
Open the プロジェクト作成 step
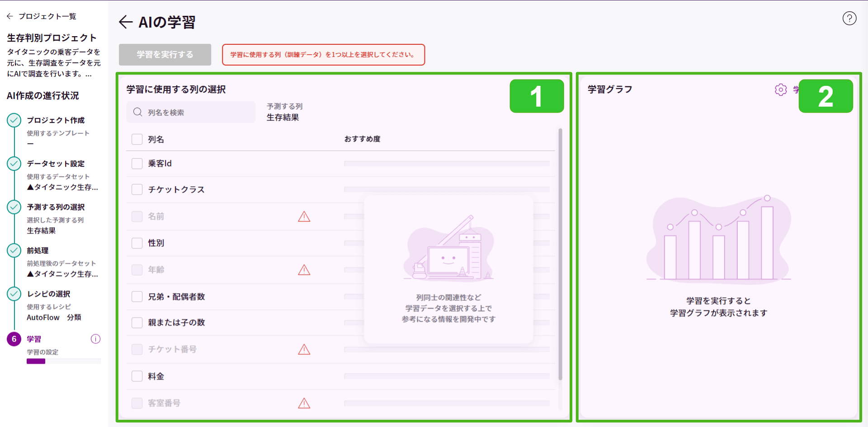56,120
